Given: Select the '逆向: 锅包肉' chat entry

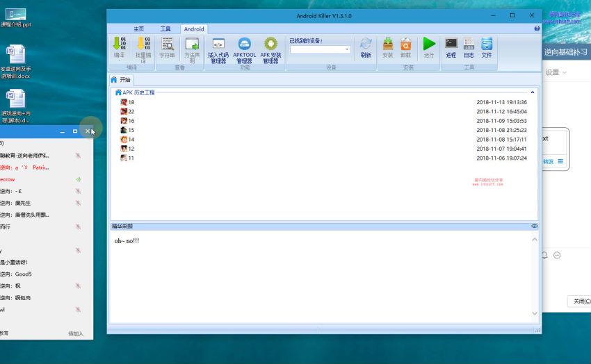Looking at the screenshot, I should (x=15, y=298).
